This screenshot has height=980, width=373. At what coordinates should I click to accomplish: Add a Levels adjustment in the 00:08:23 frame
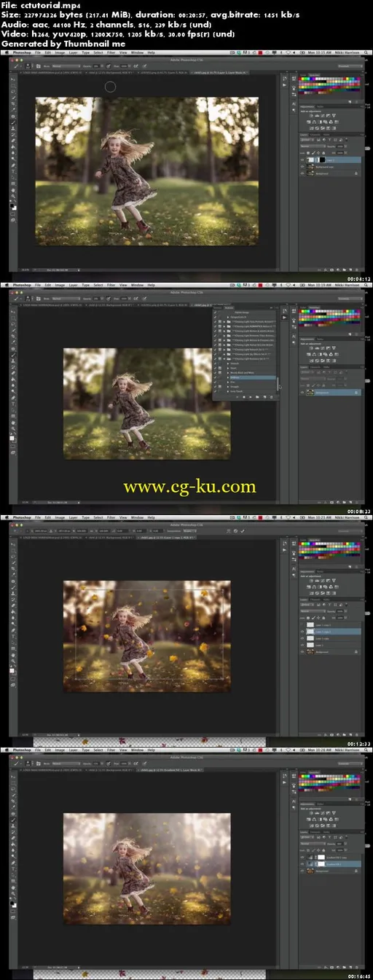(317, 348)
